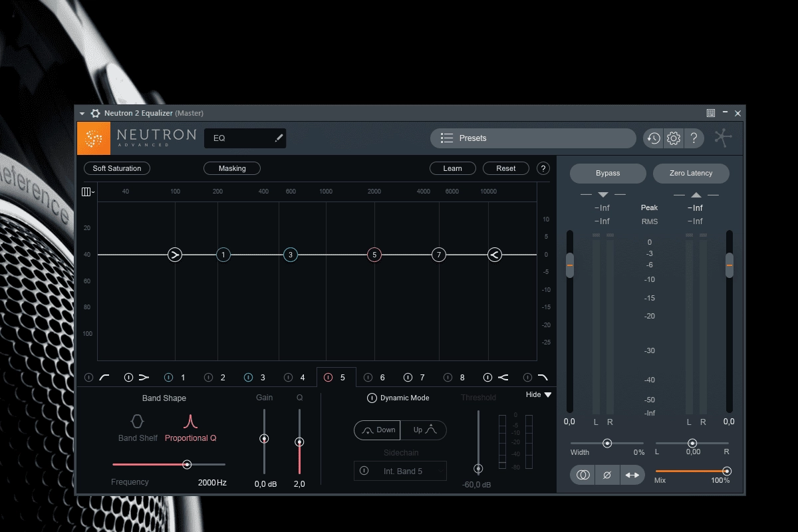Select band node 1 on the EQ curve
Screen dimensions: 798x532
pyautogui.click(x=223, y=255)
